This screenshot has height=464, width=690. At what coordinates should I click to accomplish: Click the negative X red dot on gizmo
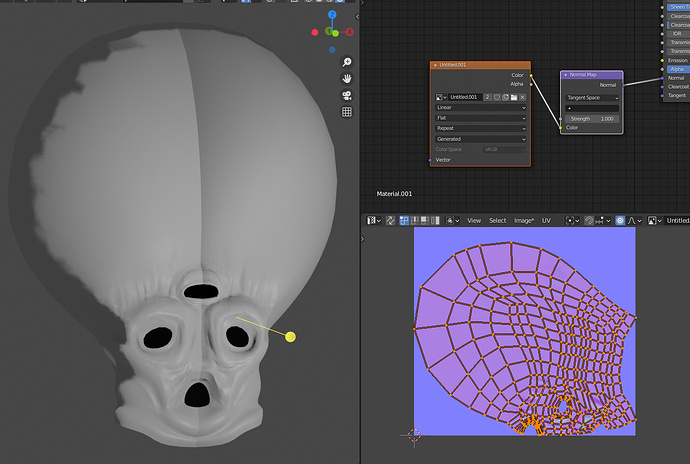pyautogui.click(x=315, y=32)
